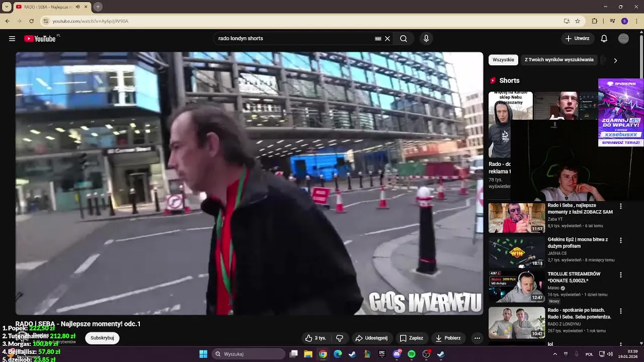Like the video with thumbs-up button
Image resolution: width=644 pixels, height=362 pixels.
[316, 338]
